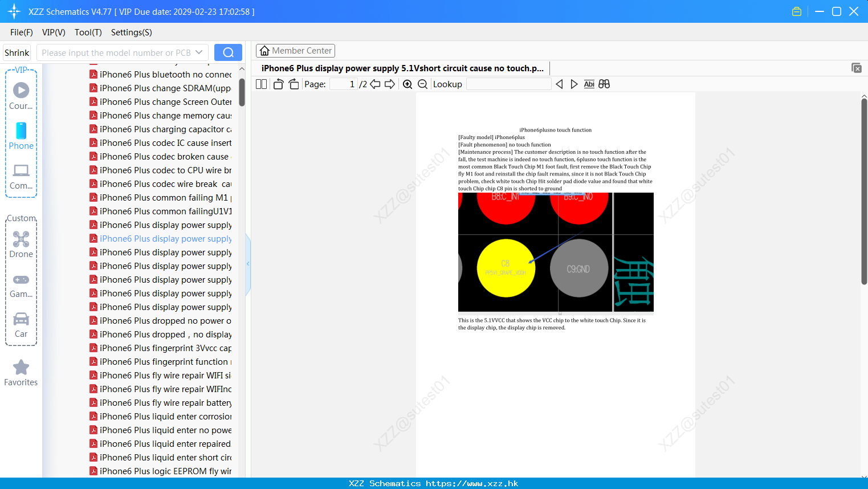Click the Lookup text field

(x=508, y=84)
